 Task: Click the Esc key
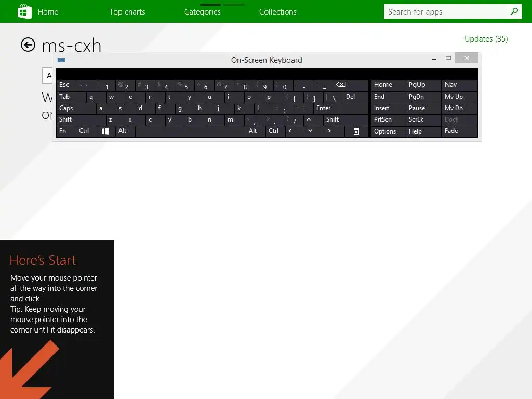coord(66,85)
